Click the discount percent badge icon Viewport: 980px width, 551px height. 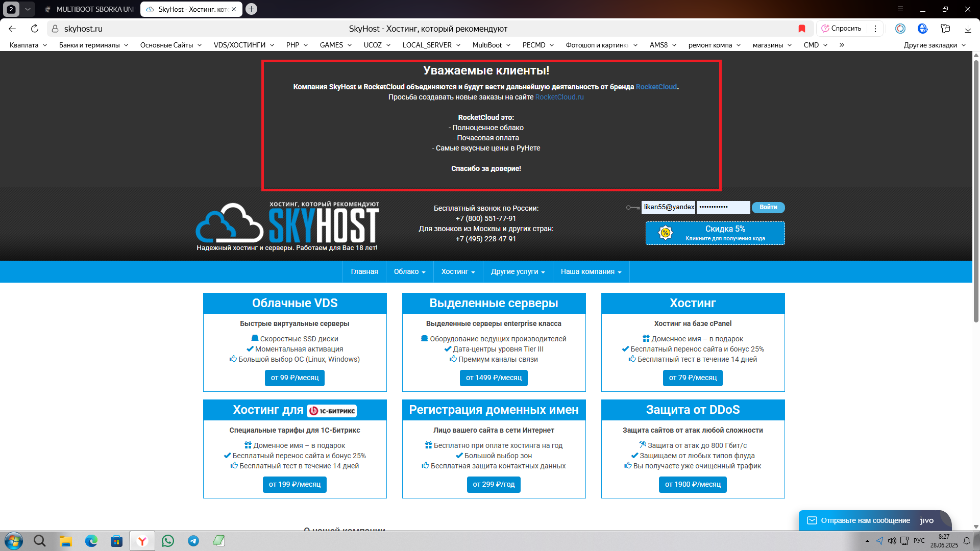click(x=665, y=233)
